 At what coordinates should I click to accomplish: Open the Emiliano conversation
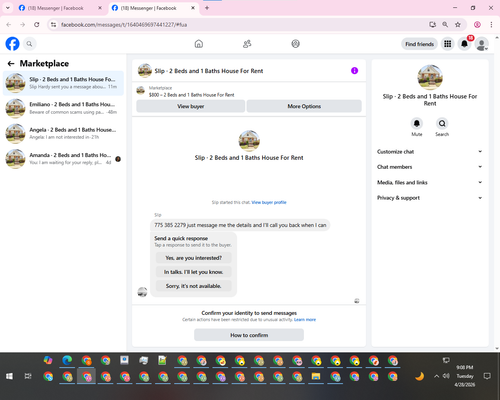[63, 108]
